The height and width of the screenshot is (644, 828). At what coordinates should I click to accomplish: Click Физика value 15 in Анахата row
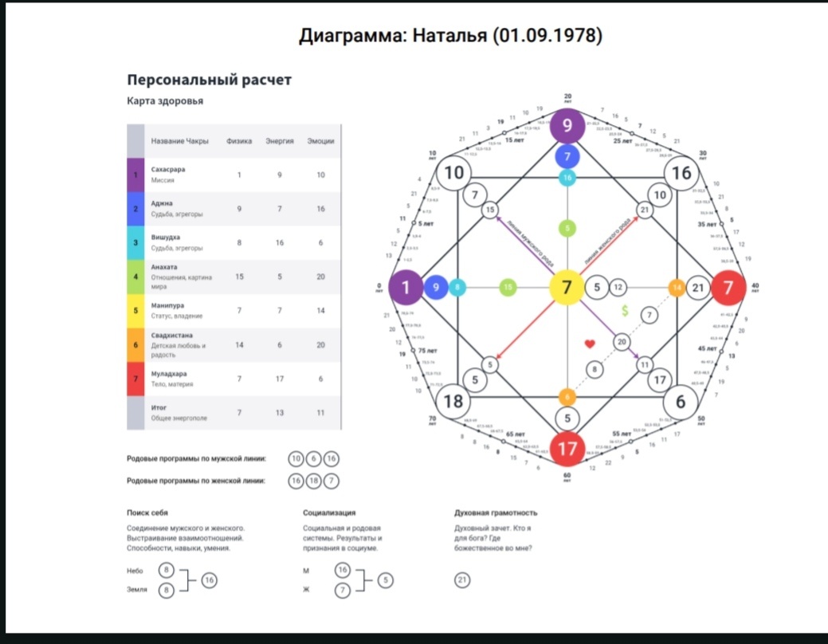click(239, 277)
